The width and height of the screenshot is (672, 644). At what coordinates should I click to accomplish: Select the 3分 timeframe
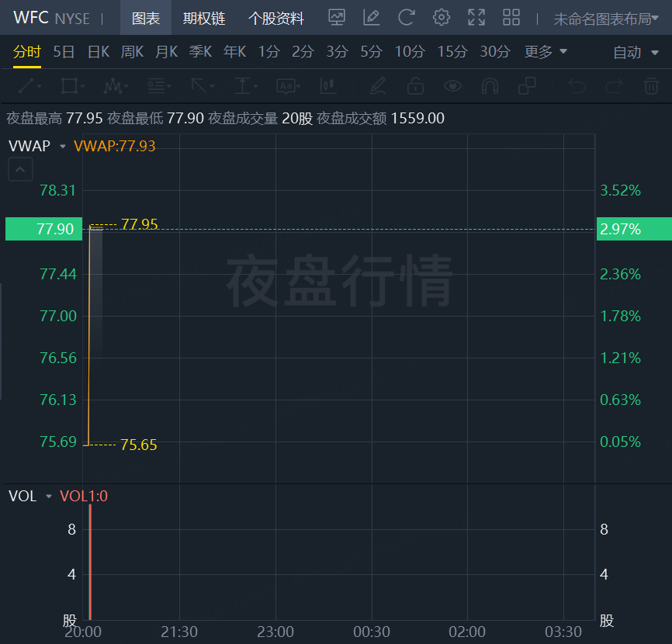(337, 52)
